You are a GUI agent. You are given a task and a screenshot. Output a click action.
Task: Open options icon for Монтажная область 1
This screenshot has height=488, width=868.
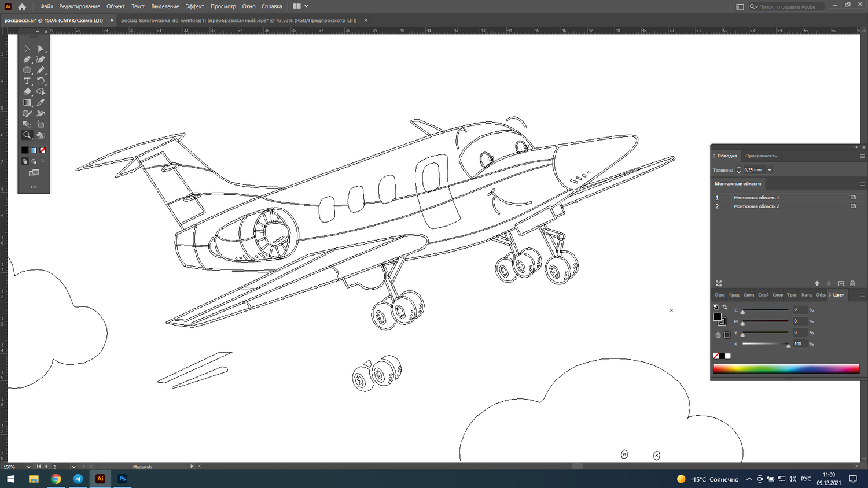pyautogui.click(x=853, y=198)
